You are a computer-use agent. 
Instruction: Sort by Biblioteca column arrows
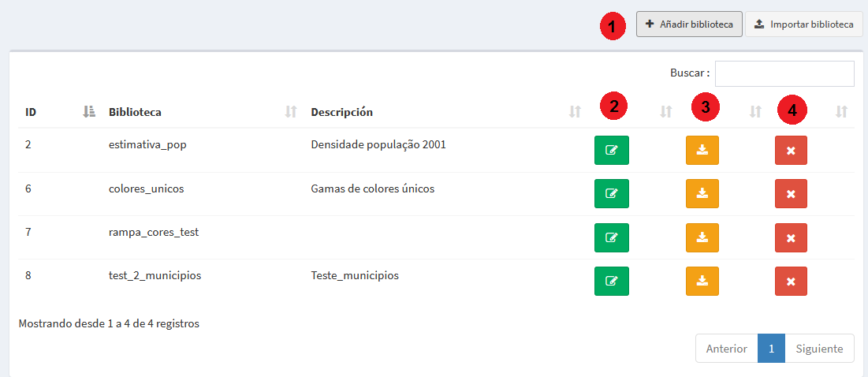click(291, 112)
